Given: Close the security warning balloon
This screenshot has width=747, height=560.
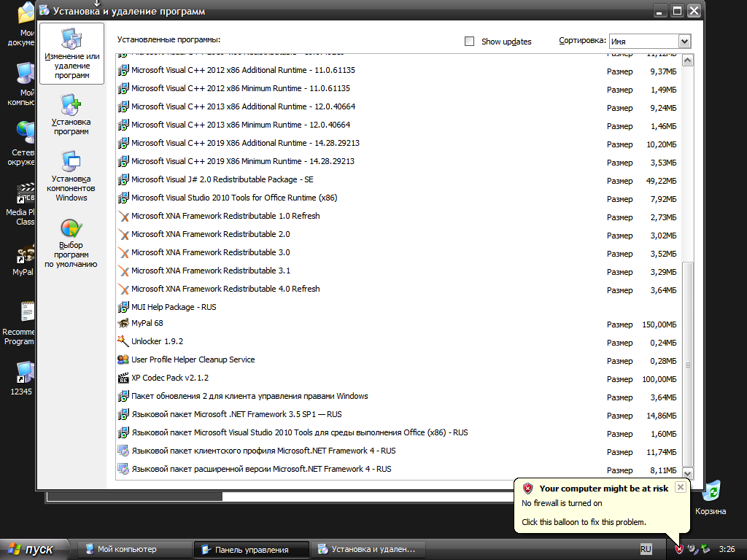Looking at the screenshot, I should 681,487.
